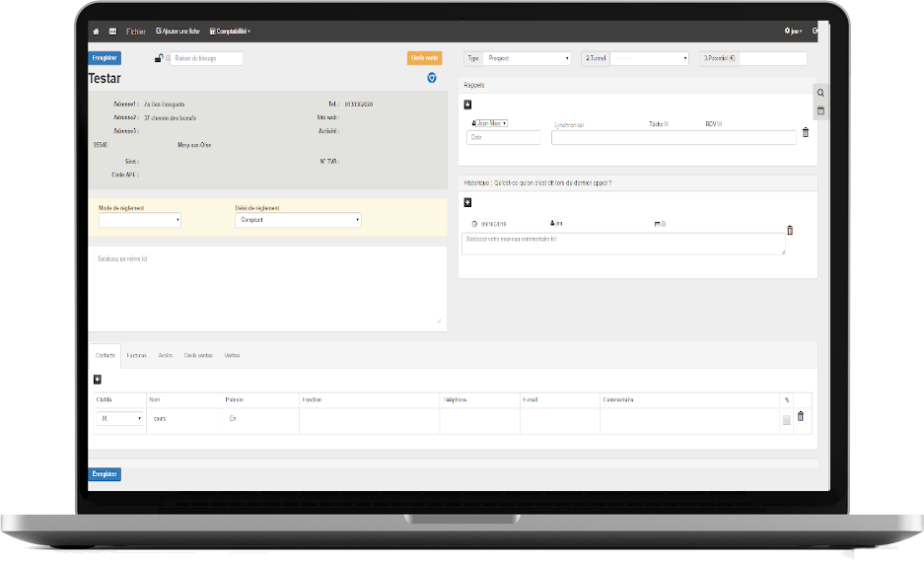Screen dimensions: 924x566
Task: Delete the Historique comment with trash icon
Action: pyautogui.click(x=789, y=231)
